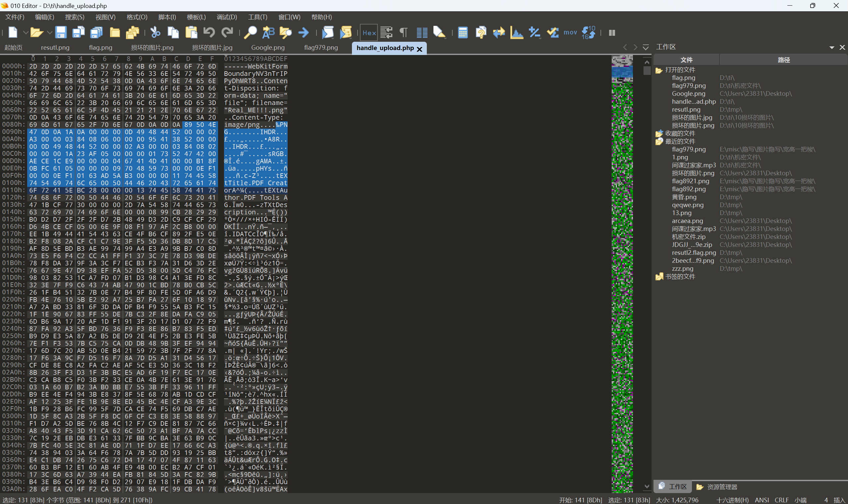Open Find with the magnifying glass icon
Image resolution: width=848 pixels, height=504 pixels.
(250, 32)
